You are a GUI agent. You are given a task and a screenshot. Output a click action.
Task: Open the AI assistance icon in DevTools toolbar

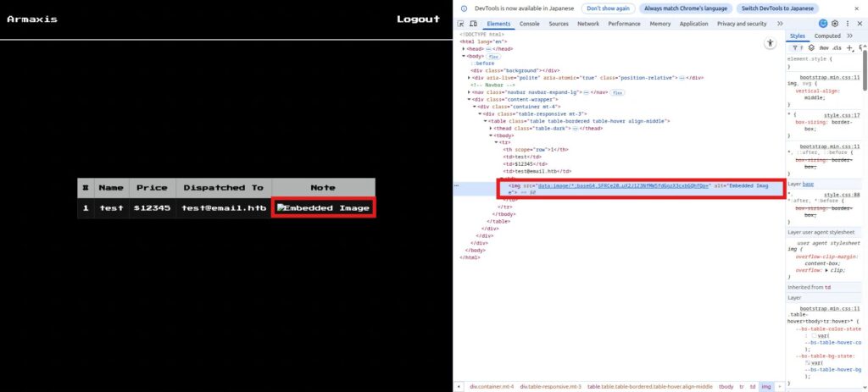822,24
